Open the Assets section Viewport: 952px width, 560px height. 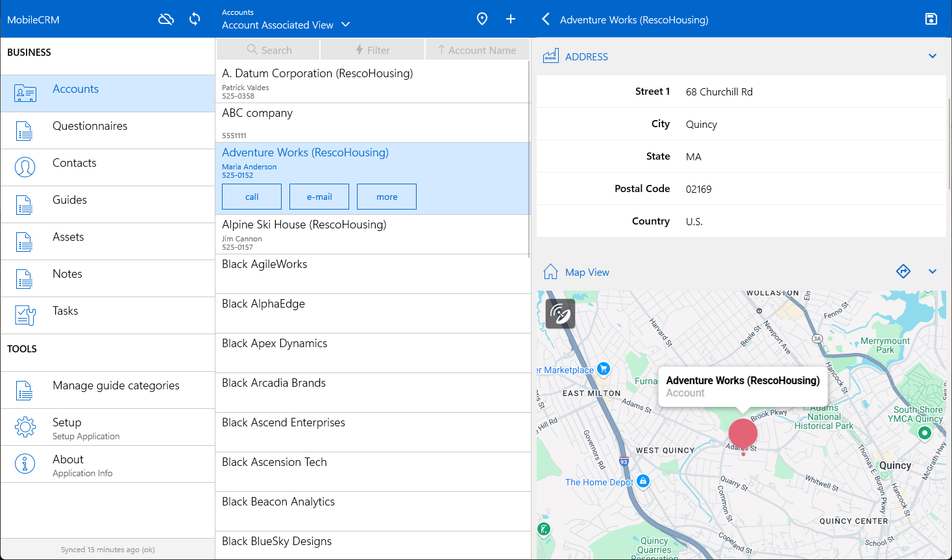tap(108, 241)
